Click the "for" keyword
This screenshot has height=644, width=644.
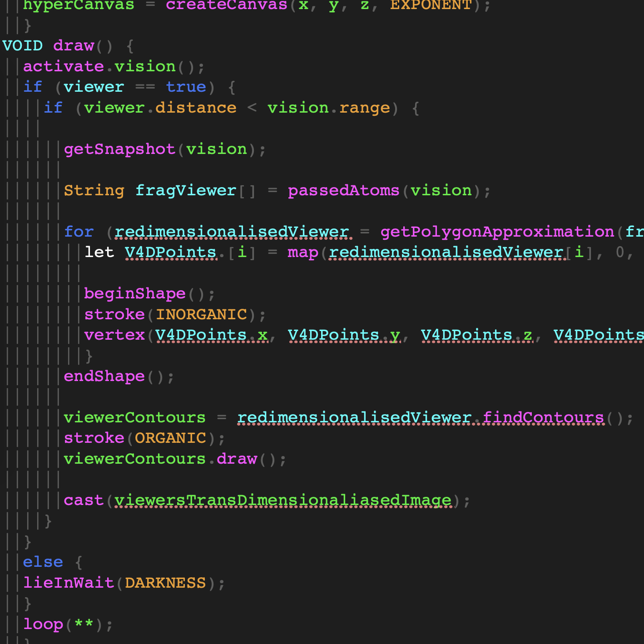79,232
